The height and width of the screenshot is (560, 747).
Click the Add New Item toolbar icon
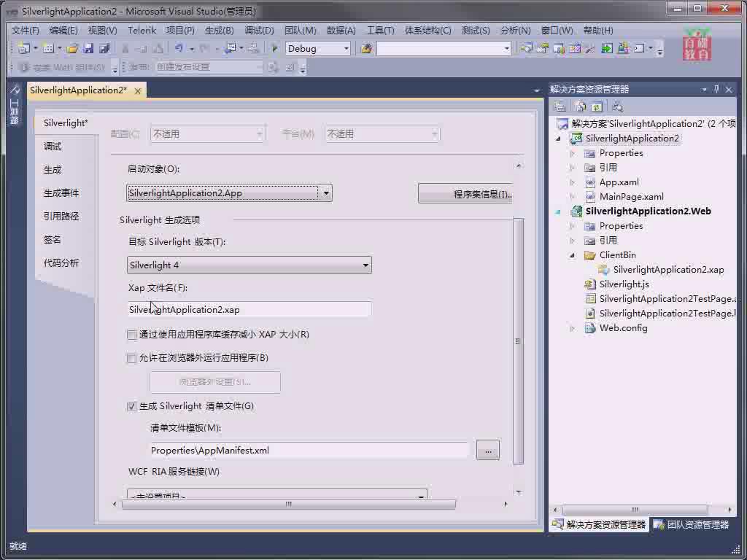click(x=47, y=48)
